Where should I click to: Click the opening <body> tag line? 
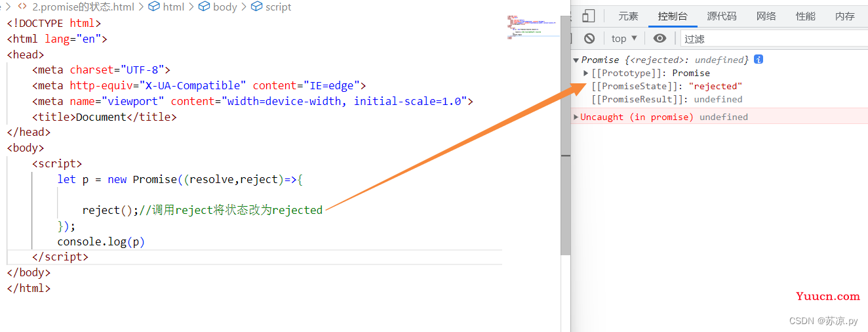click(x=26, y=148)
